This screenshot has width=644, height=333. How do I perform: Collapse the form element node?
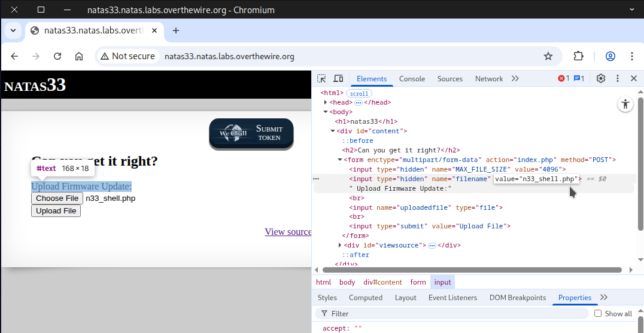pyautogui.click(x=340, y=160)
